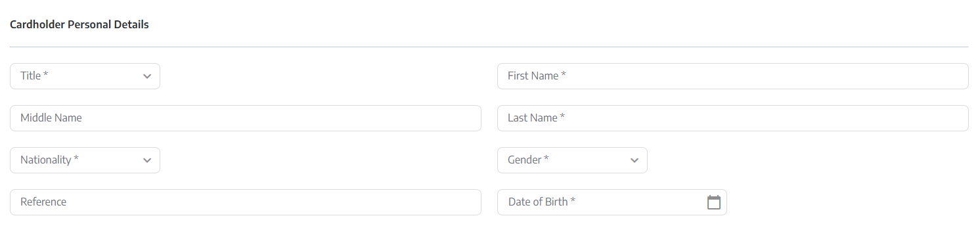Focus the Reference input field
Screen dimensions: 980x241
(246, 202)
